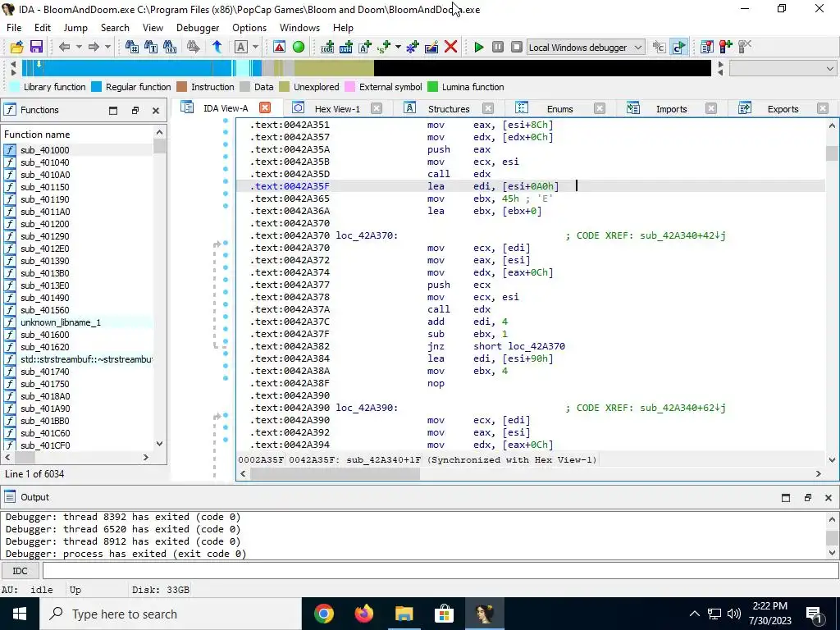Click the blue asterisk plus toolbar icon
Image resolution: width=840 pixels, height=630 pixels.
tap(413, 47)
